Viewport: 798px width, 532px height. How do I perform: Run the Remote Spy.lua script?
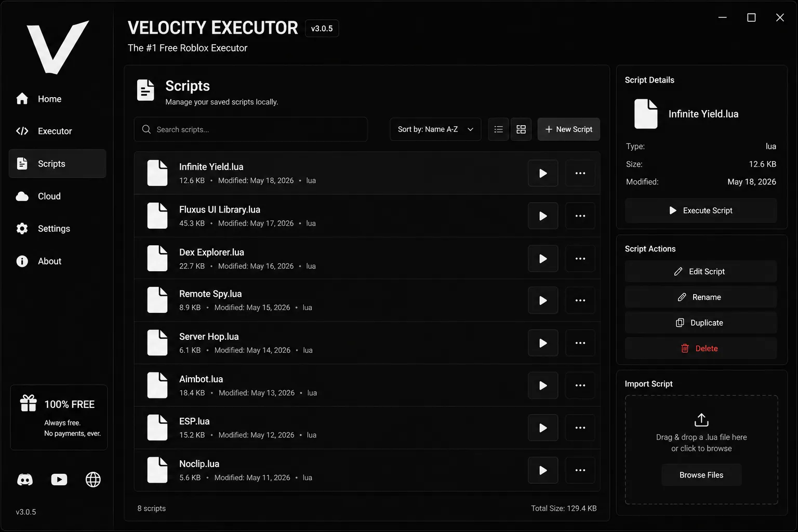tap(543, 300)
